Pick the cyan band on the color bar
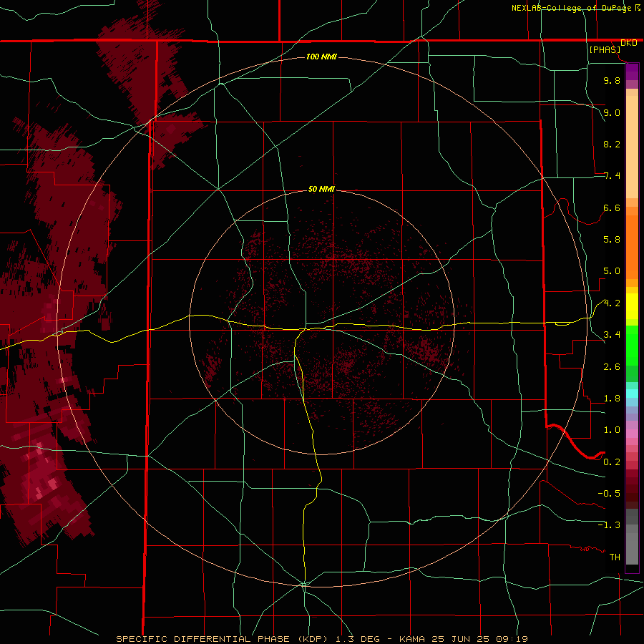Screen dimensions: 644x644 [x=632, y=394]
